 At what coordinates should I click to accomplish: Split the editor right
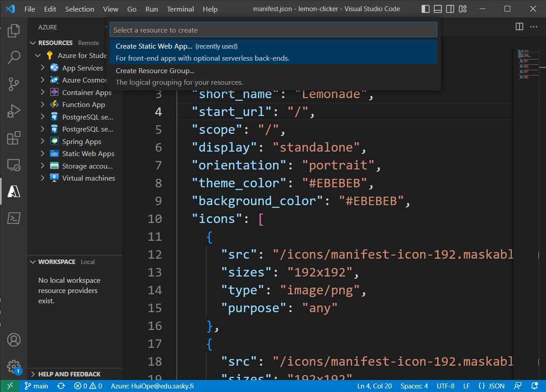pos(519,27)
